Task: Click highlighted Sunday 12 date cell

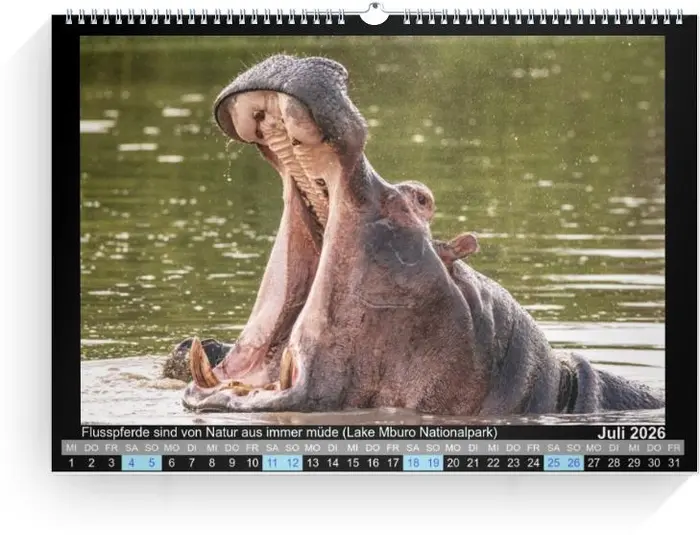Action: (x=292, y=463)
